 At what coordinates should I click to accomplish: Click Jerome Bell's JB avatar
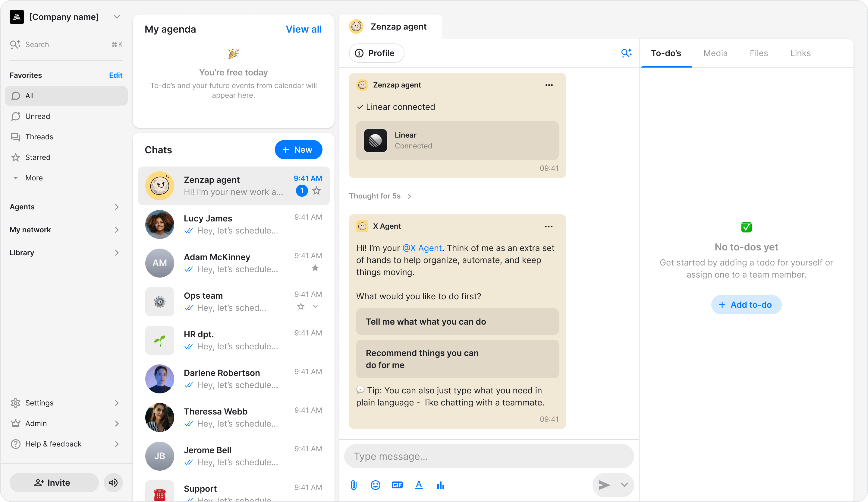(x=160, y=456)
